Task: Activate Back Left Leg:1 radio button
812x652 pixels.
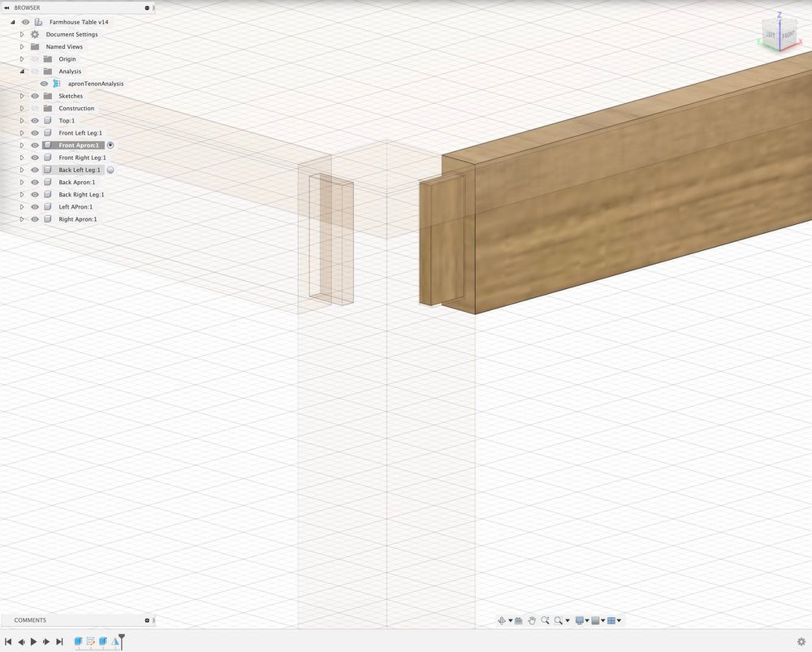Action: pyautogui.click(x=110, y=170)
